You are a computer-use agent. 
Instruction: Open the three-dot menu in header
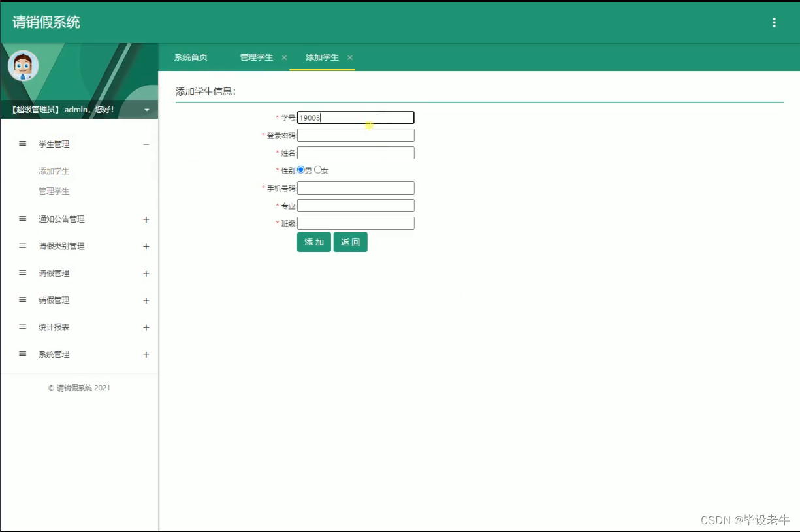point(774,23)
